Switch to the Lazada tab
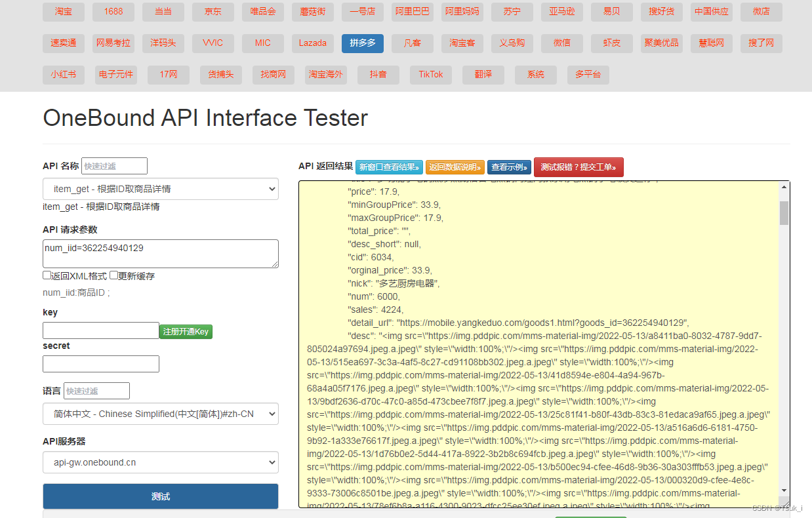This screenshot has width=812, height=518. (313, 43)
